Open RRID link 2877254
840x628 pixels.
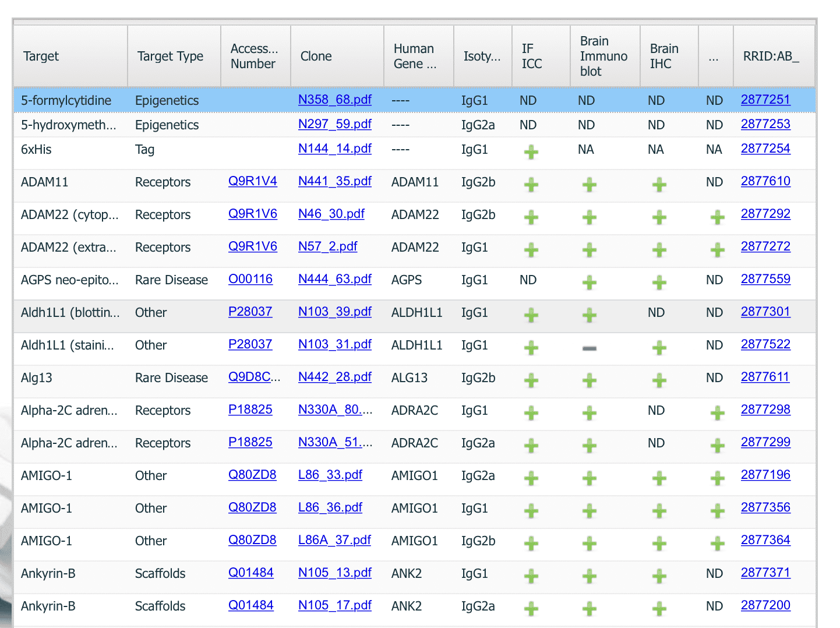765,149
